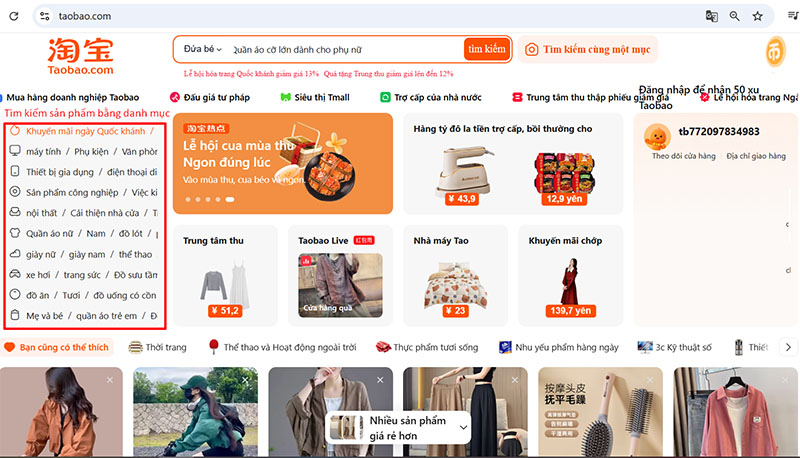Select 'Thực phẩm tươi sống' category tab
This screenshot has height=458, width=800.
[x=428, y=347]
